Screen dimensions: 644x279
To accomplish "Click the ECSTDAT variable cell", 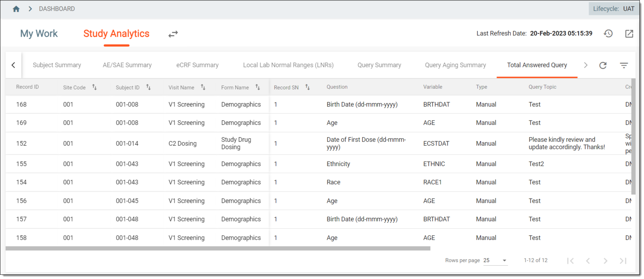I will [x=436, y=144].
